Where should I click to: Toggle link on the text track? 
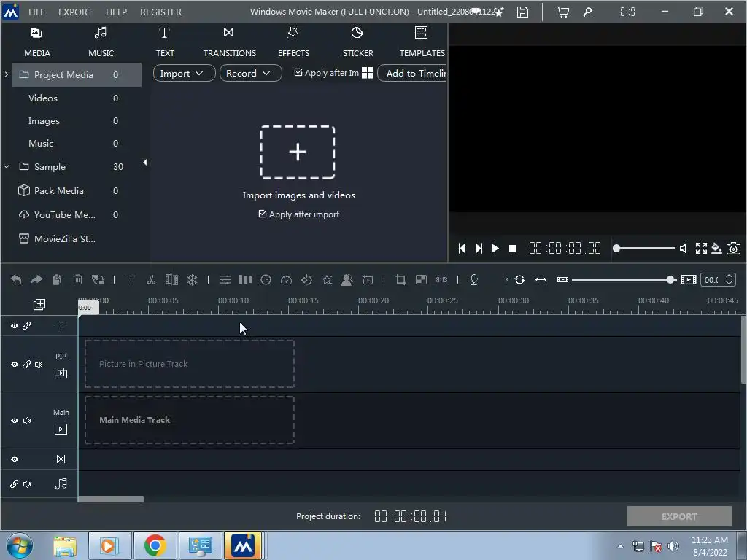point(27,326)
